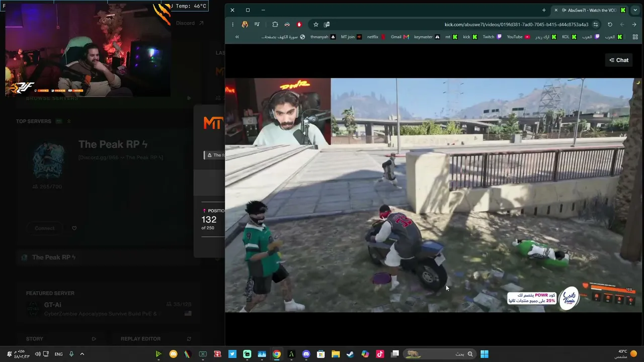Open the KOL bookmark

[x=569, y=37]
